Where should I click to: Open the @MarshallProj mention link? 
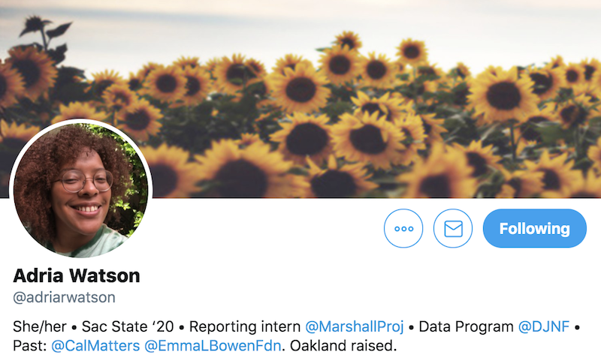pyautogui.click(x=355, y=326)
